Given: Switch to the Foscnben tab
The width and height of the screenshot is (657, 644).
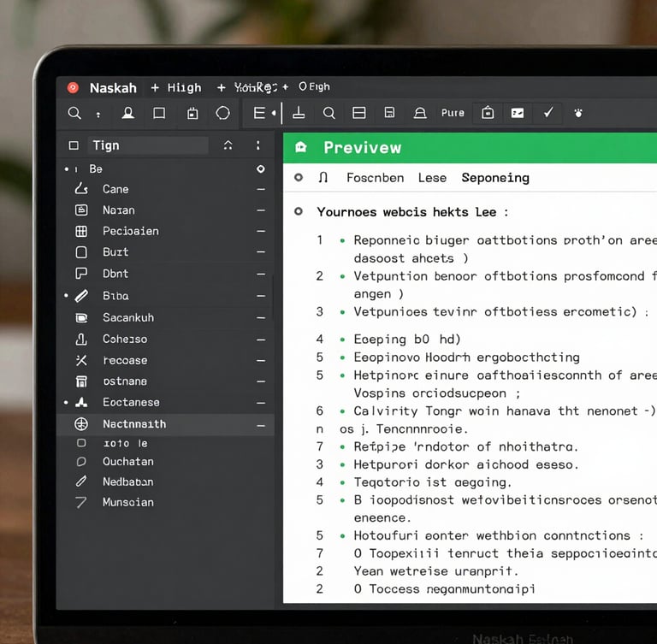Looking at the screenshot, I should (376, 178).
